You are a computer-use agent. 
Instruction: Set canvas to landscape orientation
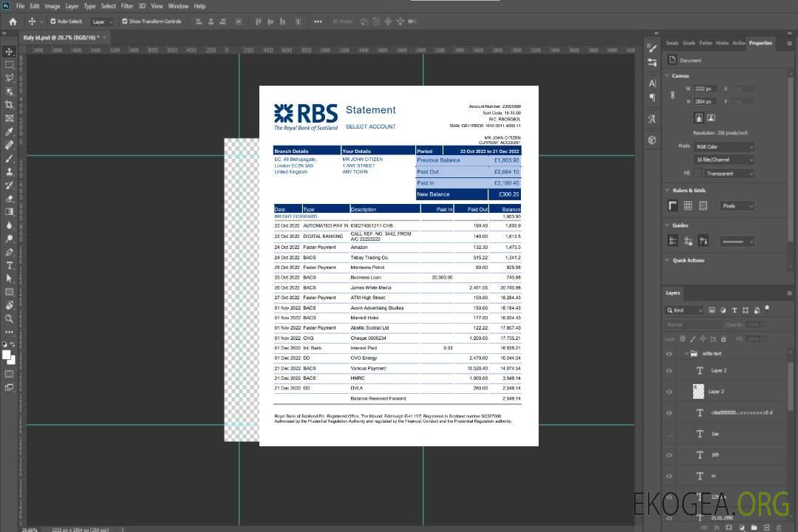point(711,117)
